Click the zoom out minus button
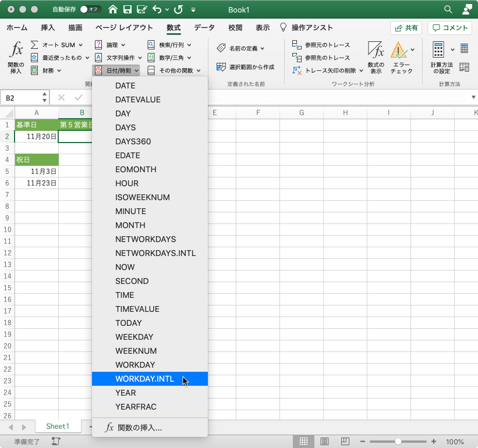The width and height of the screenshot is (478, 448). point(363,441)
